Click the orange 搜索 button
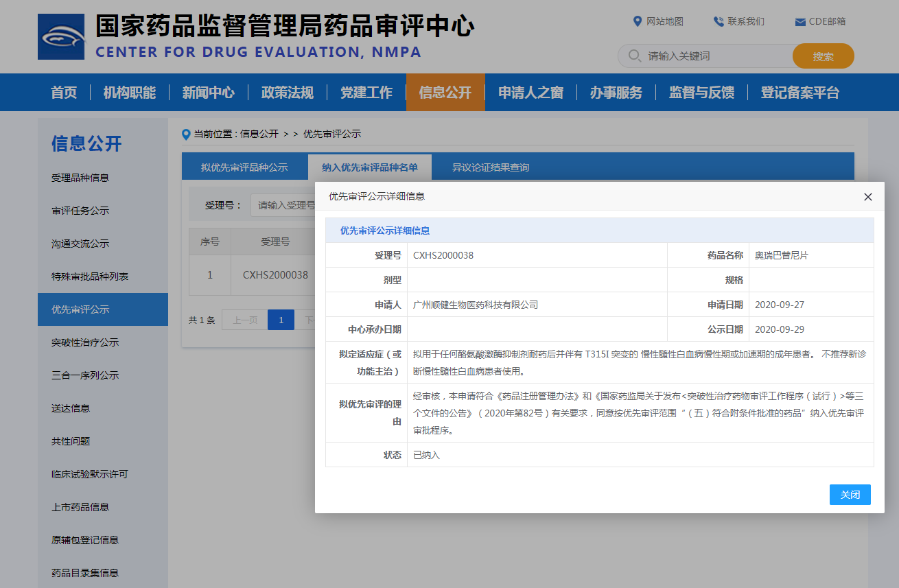The width and height of the screenshot is (899, 588). 823,56
